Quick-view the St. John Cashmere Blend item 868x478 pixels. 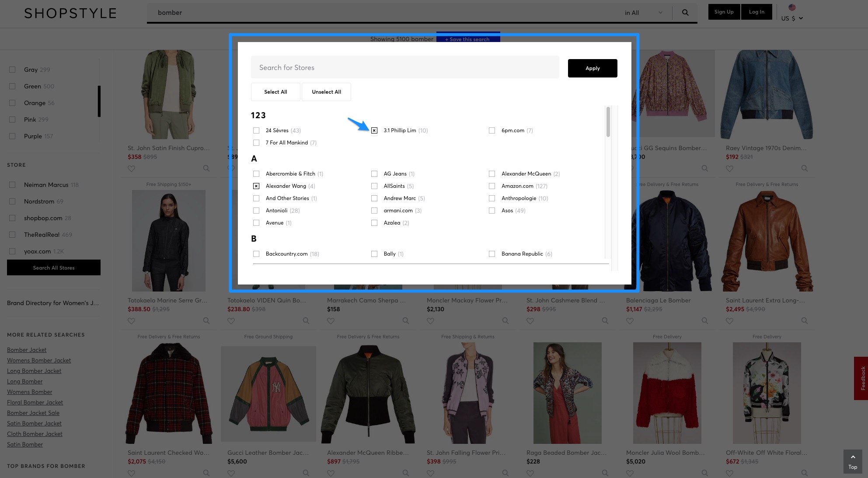(x=605, y=321)
